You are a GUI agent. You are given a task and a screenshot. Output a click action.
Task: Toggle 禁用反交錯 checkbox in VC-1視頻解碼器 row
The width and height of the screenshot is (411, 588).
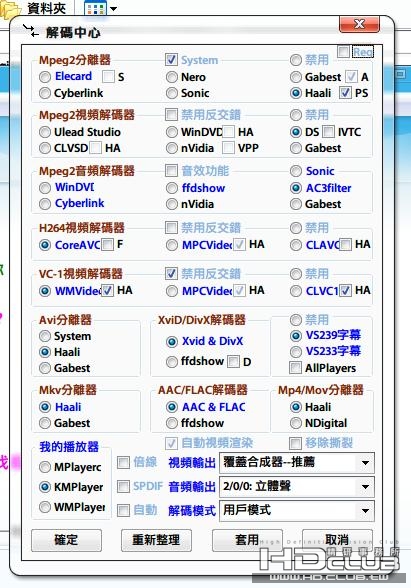171,273
